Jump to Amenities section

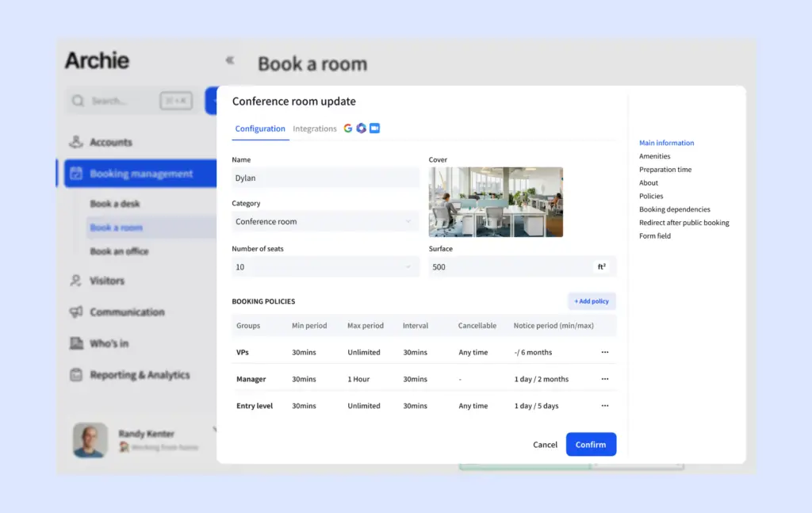click(654, 156)
